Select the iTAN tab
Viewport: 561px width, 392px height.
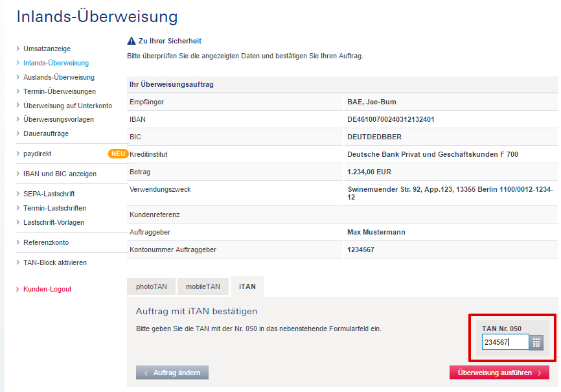[x=247, y=286]
